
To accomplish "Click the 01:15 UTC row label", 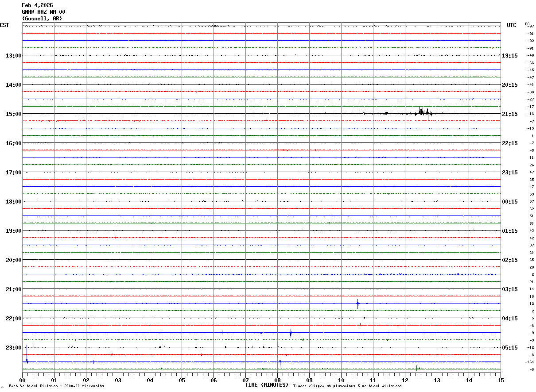I will click(x=510, y=231).
